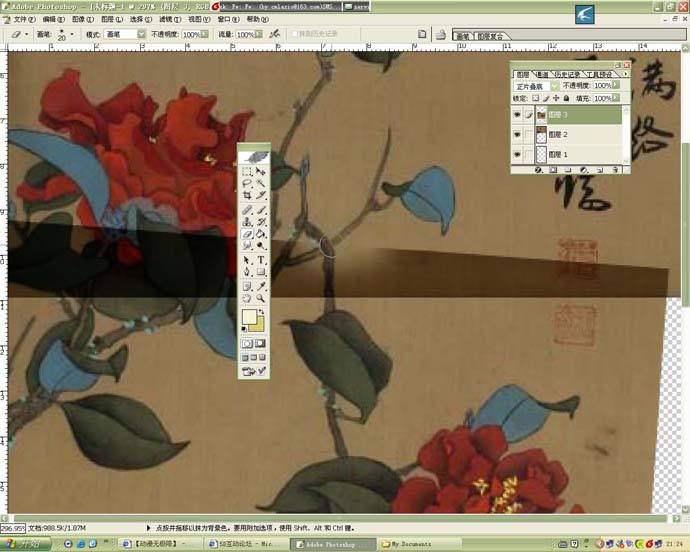Select the Clone Stamp tool
The image size is (690, 552).
point(247,222)
